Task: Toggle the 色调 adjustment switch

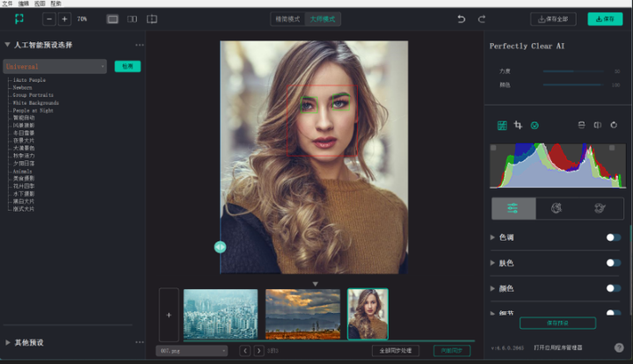Action: pyautogui.click(x=613, y=237)
